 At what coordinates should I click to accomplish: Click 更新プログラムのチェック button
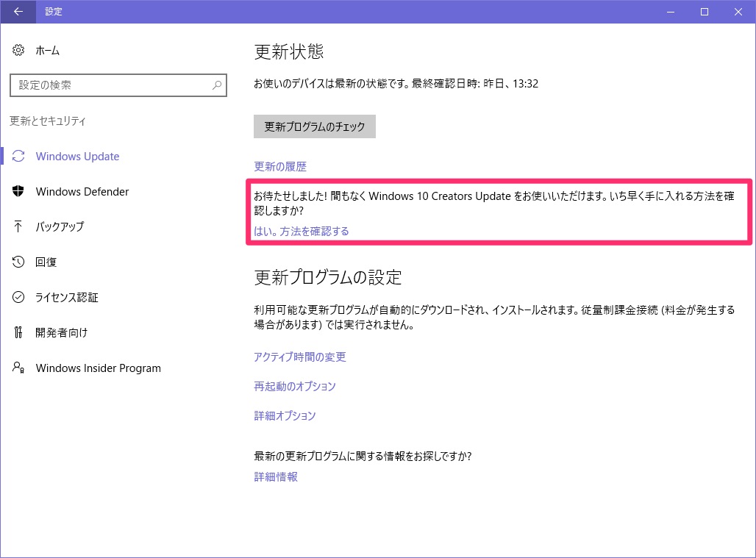314,126
